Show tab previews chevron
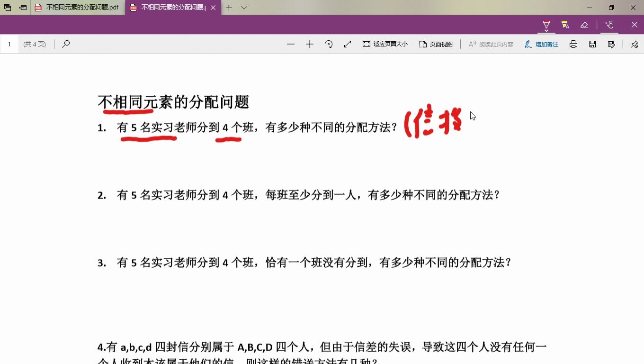This screenshot has width=644, height=364. pyautogui.click(x=244, y=8)
